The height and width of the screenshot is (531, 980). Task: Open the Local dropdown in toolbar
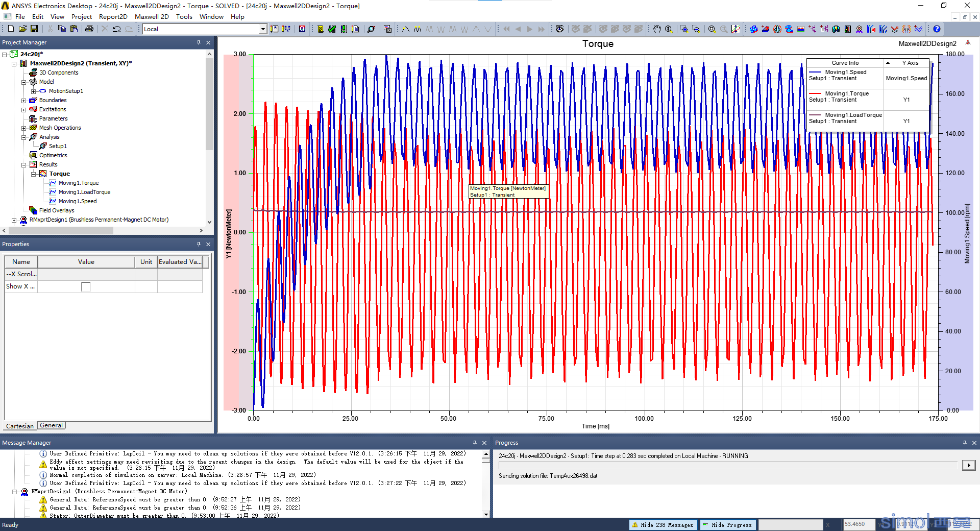click(x=263, y=29)
